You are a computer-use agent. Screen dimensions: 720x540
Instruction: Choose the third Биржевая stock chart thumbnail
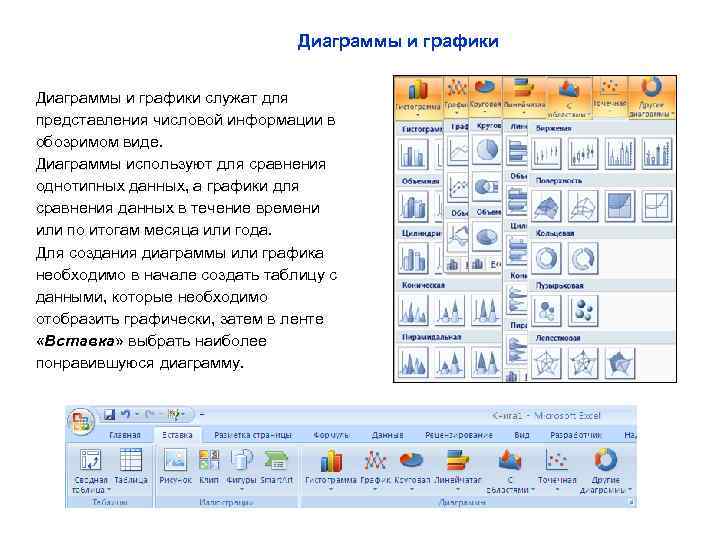point(620,153)
